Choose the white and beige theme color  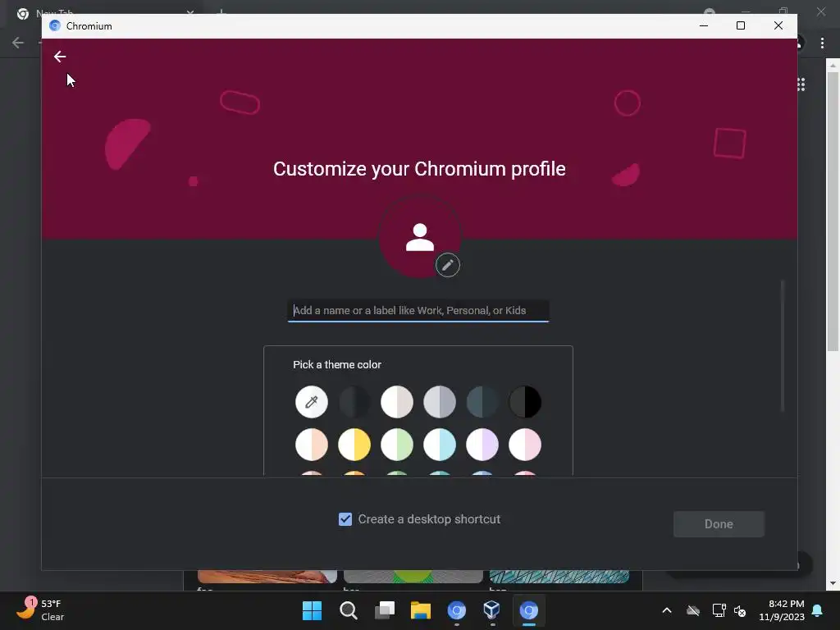[397, 402]
